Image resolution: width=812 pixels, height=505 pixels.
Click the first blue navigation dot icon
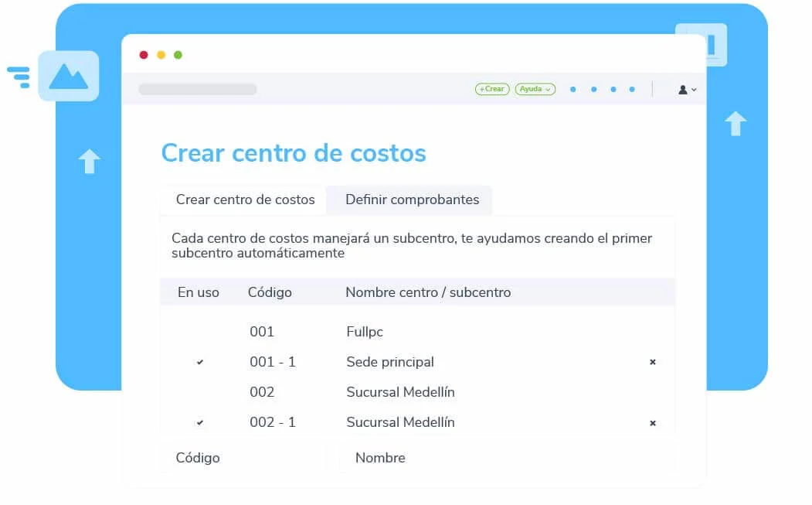click(572, 89)
